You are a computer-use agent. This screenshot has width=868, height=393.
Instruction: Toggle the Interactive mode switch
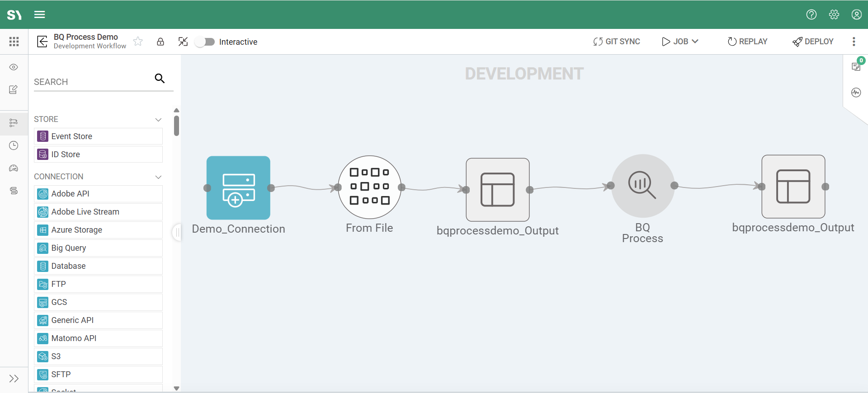(x=205, y=42)
